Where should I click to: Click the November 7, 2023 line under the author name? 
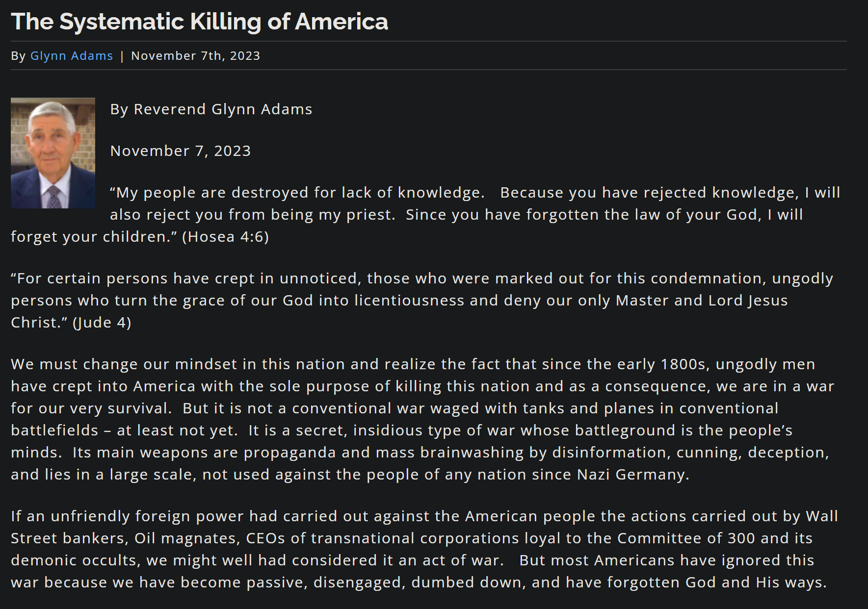(181, 151)
